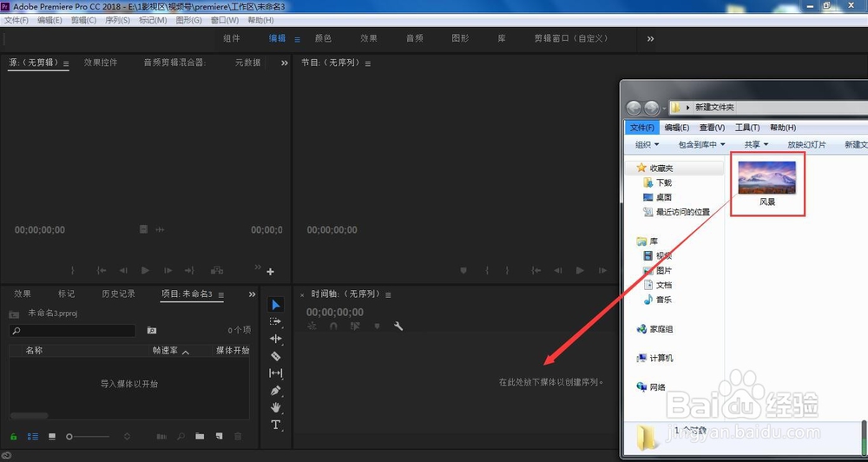Image resolution: width=868 pixels, height=462 pixels.
Task: Step back one frame in Program monitor
Action: point(557,270)
